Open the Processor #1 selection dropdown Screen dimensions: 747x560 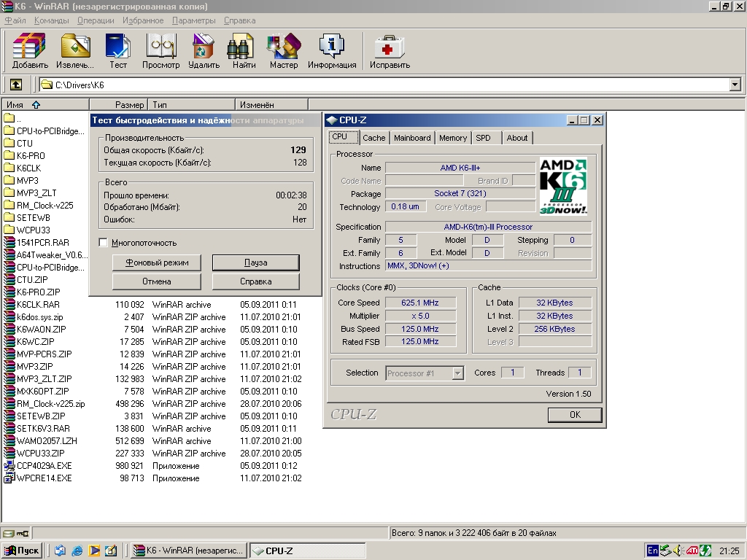pyautogui.click(x=457, y=373)
